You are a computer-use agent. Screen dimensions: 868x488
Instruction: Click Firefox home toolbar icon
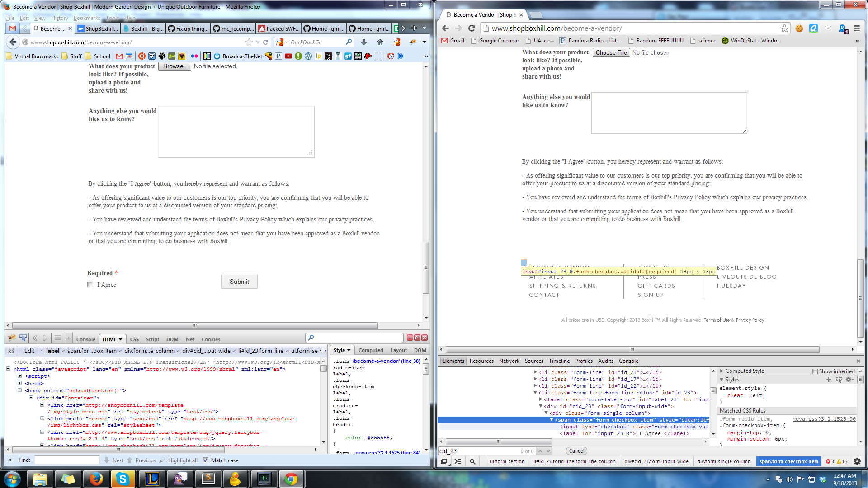(380, 42)
